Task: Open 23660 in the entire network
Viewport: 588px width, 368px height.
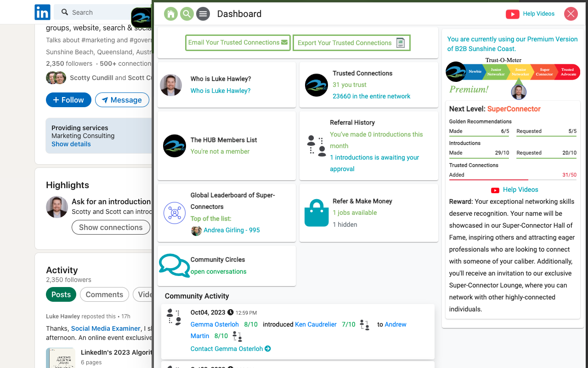Action: [x=372, y=96]
